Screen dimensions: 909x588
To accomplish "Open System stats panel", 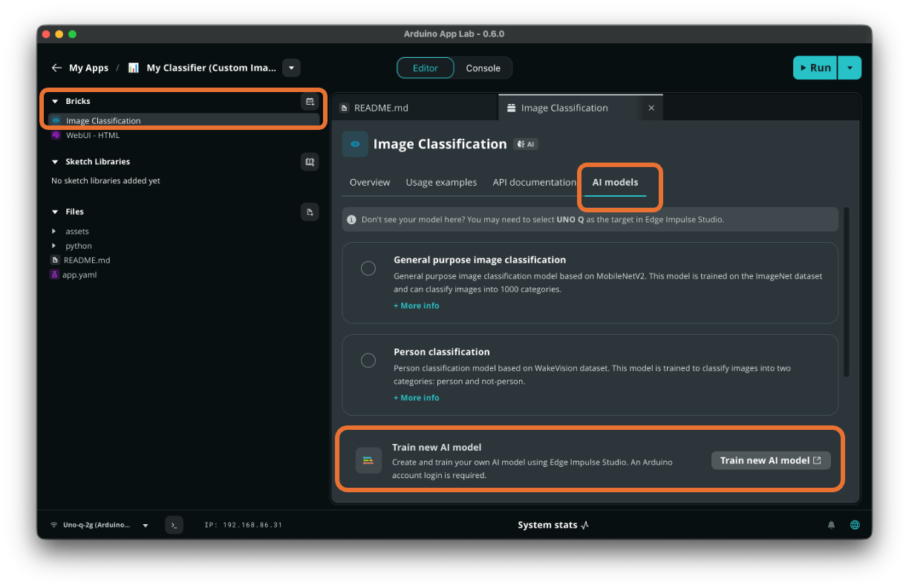I will (x=553, y=525).
